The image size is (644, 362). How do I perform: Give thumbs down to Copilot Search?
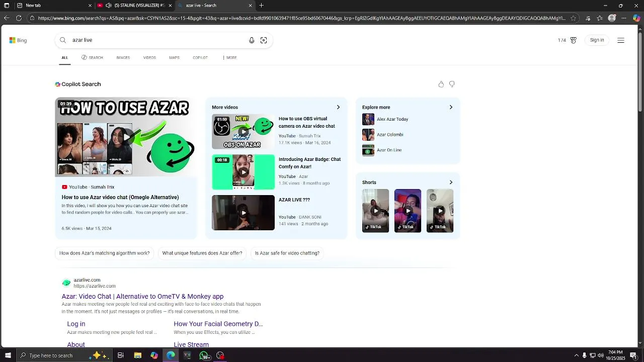[x=452, y=84]
